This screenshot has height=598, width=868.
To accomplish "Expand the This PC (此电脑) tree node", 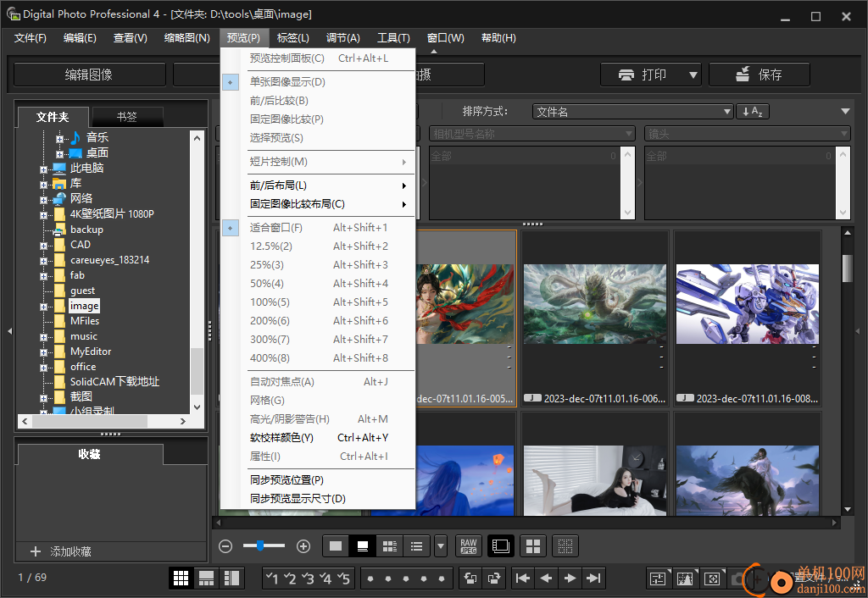I will pyautogui.click(x=43, y=169).
